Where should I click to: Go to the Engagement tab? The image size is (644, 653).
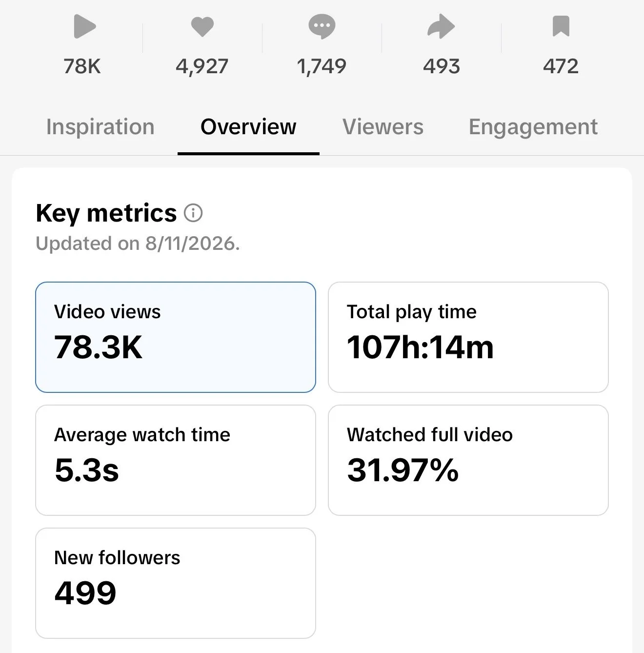pos(533,128)
